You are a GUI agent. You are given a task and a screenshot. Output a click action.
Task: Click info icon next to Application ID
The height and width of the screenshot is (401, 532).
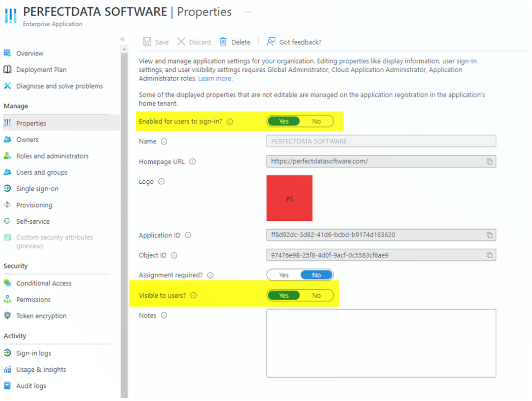click(188, 235)
